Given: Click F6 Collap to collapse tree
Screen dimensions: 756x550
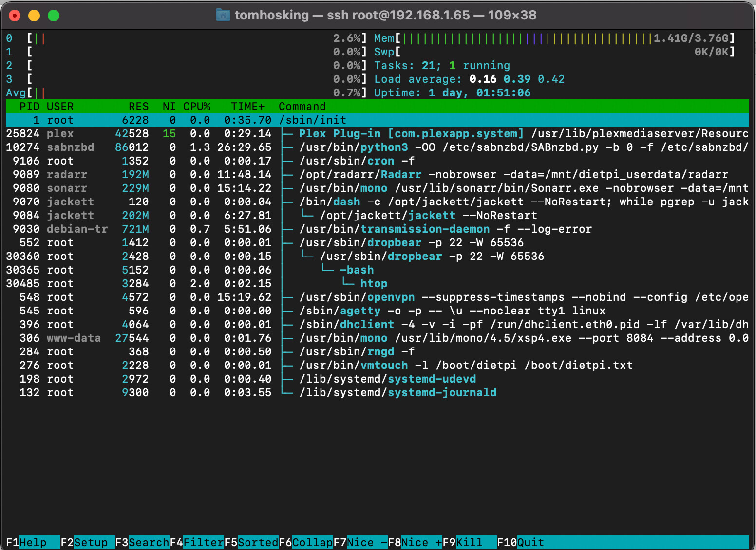Looking at the screenshot, I should click(306, 542).
